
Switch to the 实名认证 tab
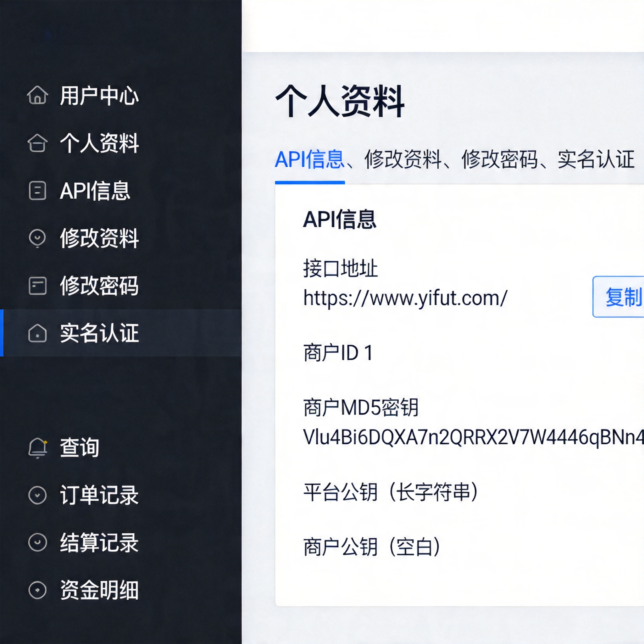pyautogui.click(x=597, y=160)
